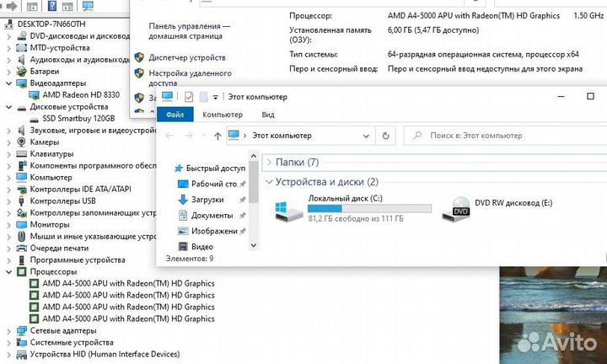Click the Контроллеры USB icon
The height and width of the screenshot is (364, 607).
click(x=22, y=201)
